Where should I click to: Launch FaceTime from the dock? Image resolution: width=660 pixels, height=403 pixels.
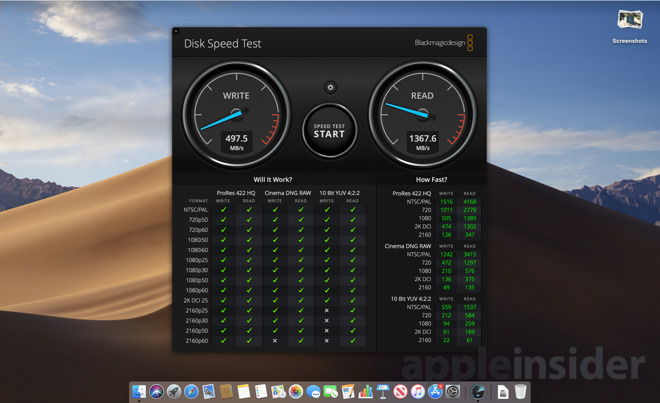point(331,392)
